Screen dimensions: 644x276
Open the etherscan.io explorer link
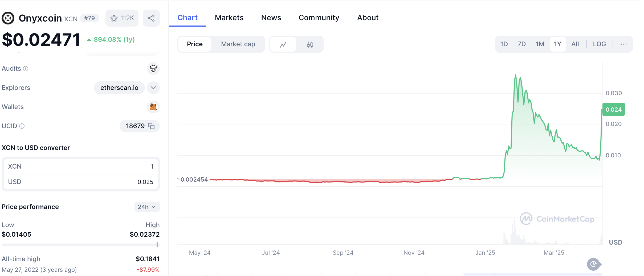[x=119, y=88]
